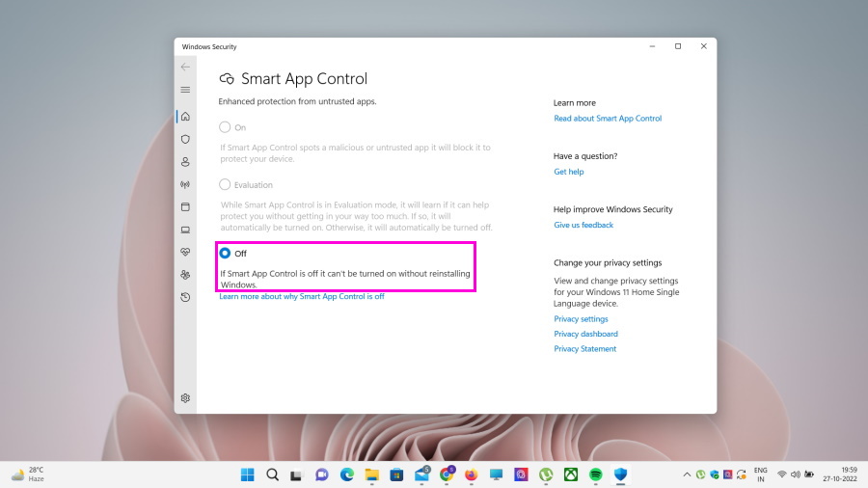This screenshot has width=868, height=488.
Task: Go to Firewall & network protection
Action: [185, 184]
